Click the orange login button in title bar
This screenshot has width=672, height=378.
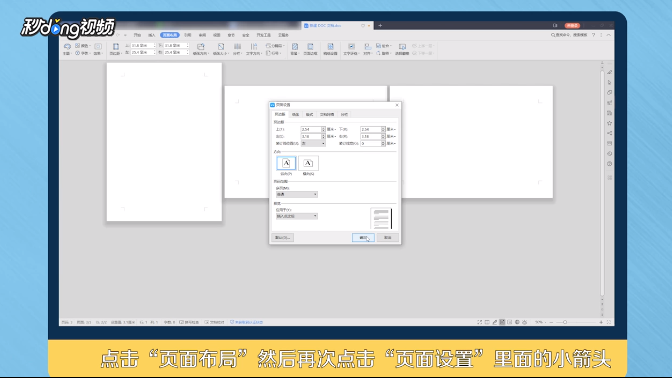point(572,26)
